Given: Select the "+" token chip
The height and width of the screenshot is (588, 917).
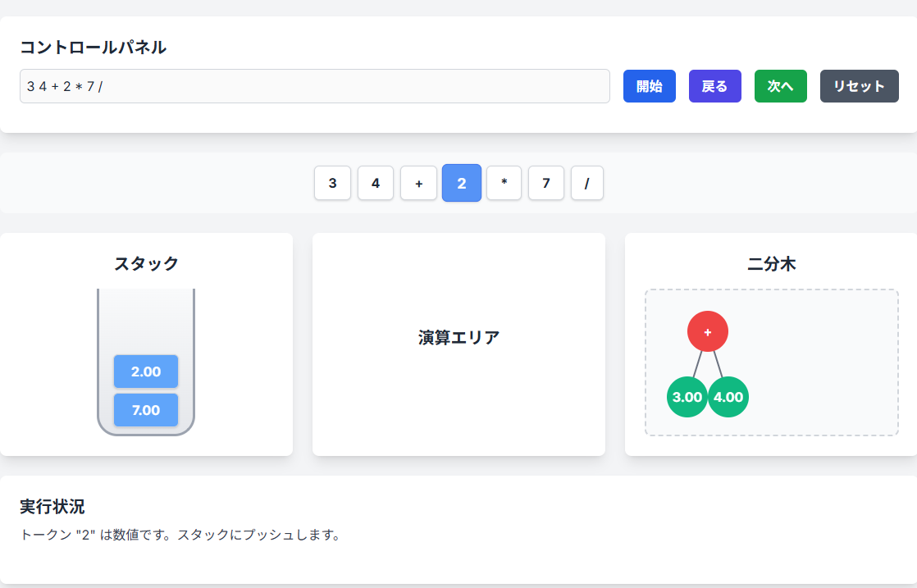Looking at the screenshot, I should [419, 183].
